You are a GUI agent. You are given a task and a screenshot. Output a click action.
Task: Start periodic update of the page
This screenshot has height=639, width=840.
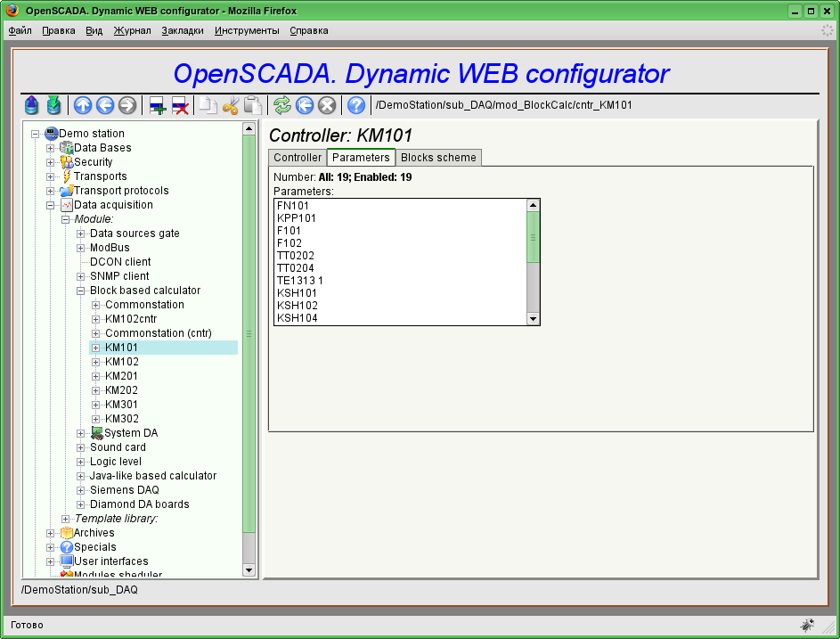click(305, 105)
